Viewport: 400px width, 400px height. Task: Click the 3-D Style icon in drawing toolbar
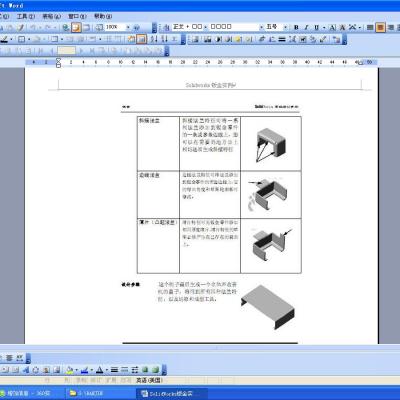tap(155, 369)
